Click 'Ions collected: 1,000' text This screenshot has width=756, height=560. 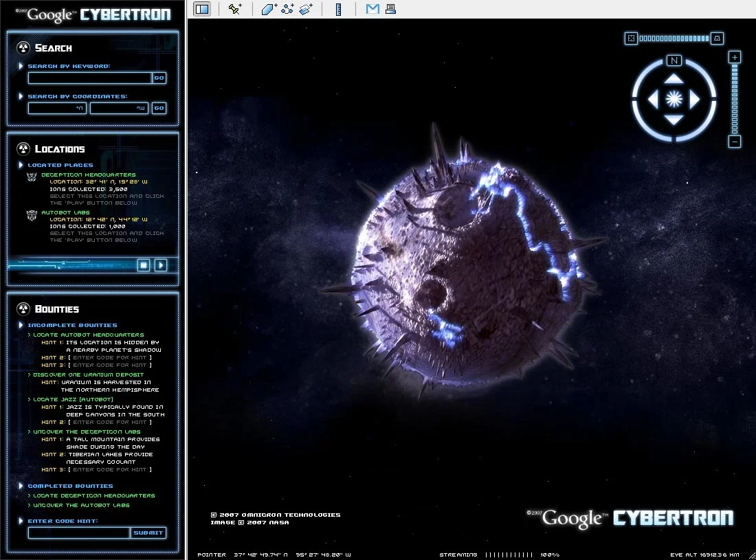coord(88,226)
